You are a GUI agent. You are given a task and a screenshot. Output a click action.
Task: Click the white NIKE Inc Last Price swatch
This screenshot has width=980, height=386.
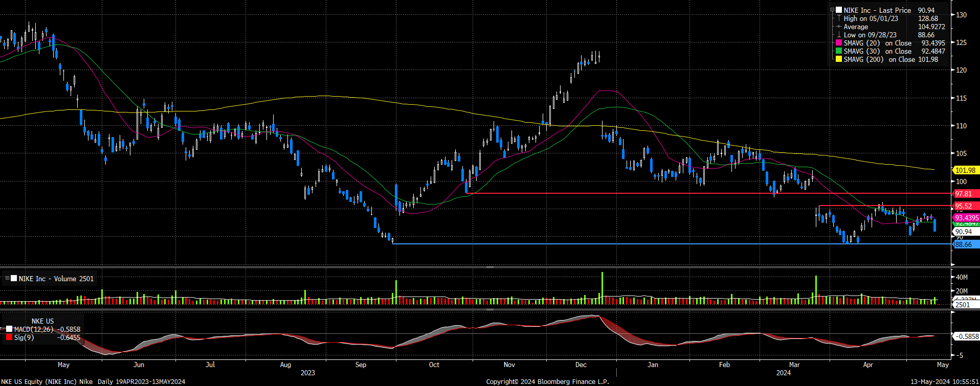[839, 10]
